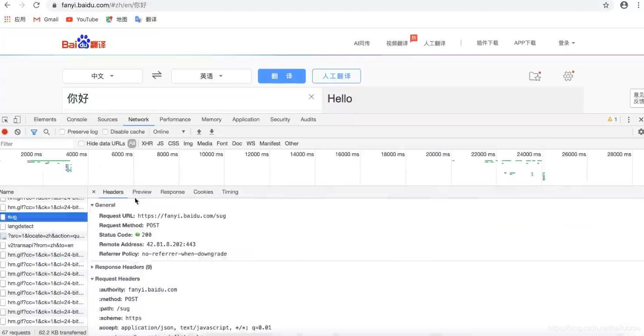644x336 pixels.
Task: Switch to the Security tab
Action: (x=280, y=119)
